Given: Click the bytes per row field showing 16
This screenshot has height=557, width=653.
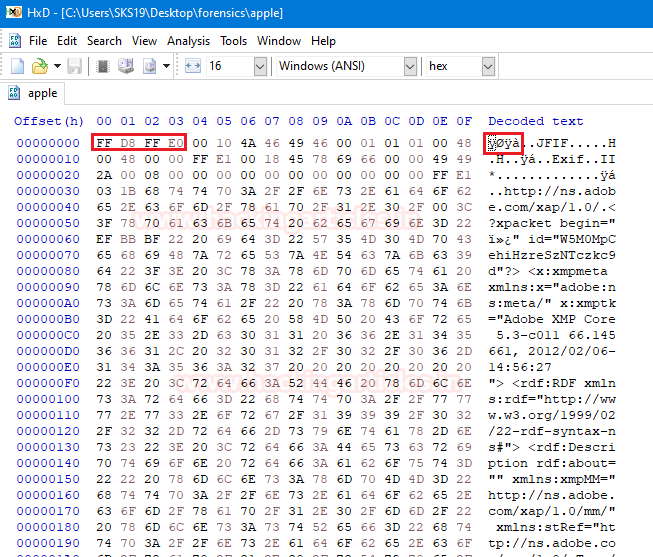Looking at the screenshot, I should 230,66.
